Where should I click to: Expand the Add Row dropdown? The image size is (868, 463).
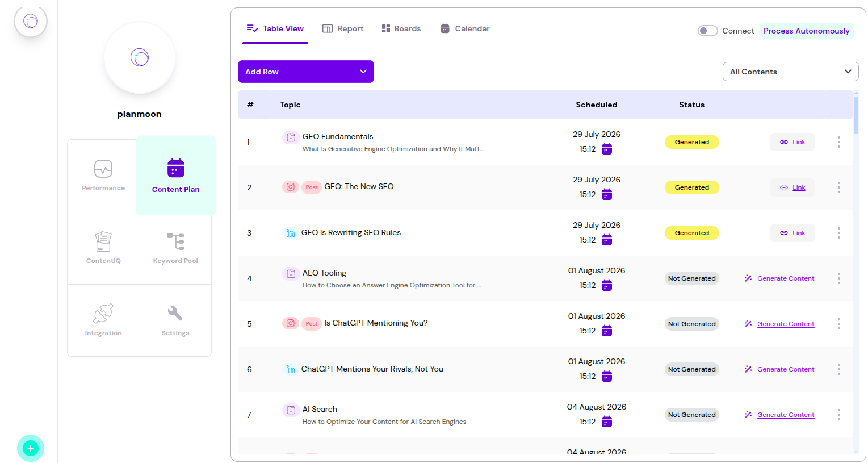point(306,72)
